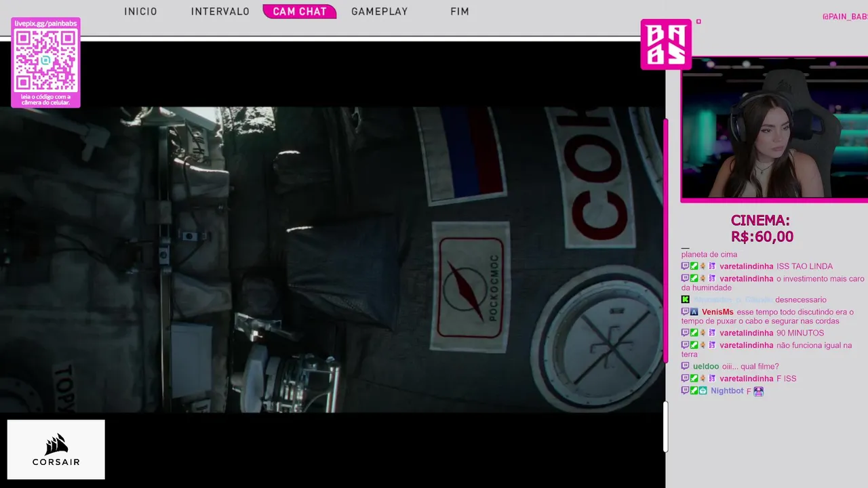Select the INICIO scene tab
The height and width of the screenshot is (488, 868).
coord(140,12)
